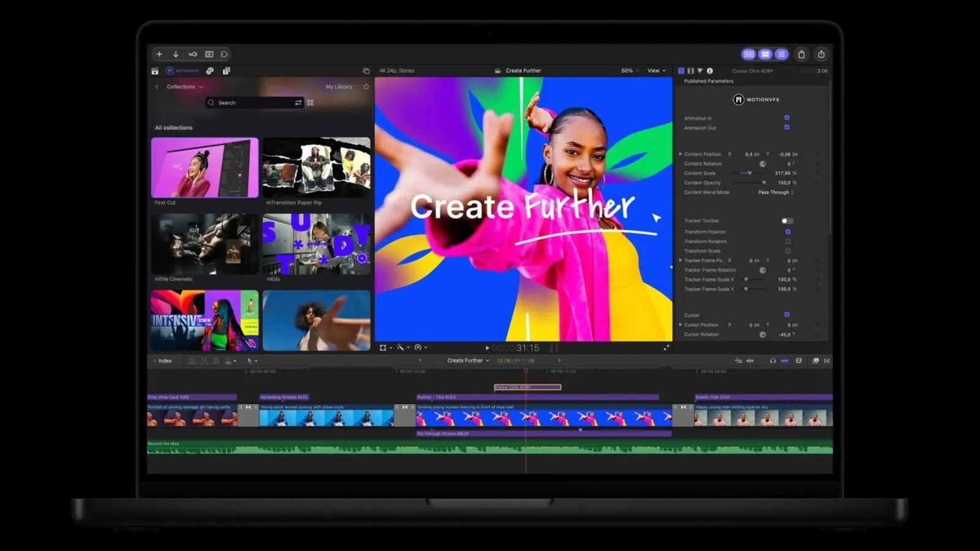Uncheck the Animation Out checkbox
980x551 pixels.
(x=787, y=127)
